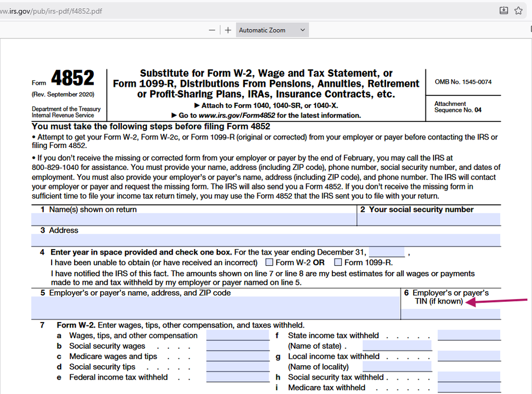Open the Automatic Zoom dropdown
The width and height of the screenshot is (532, 394).
click(272, 30)
